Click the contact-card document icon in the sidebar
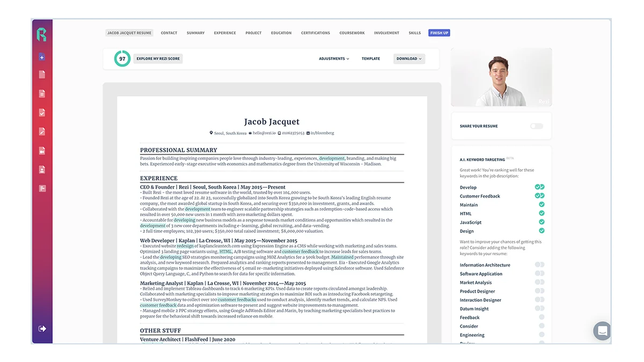This screenshot has height=362, width=644. click(42, 169)
